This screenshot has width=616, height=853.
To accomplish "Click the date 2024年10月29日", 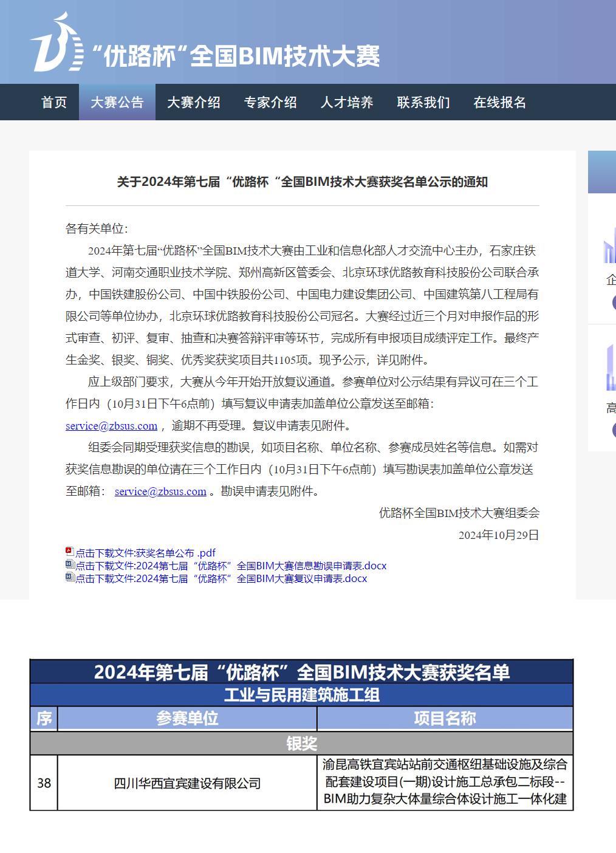I will (499, 535).
